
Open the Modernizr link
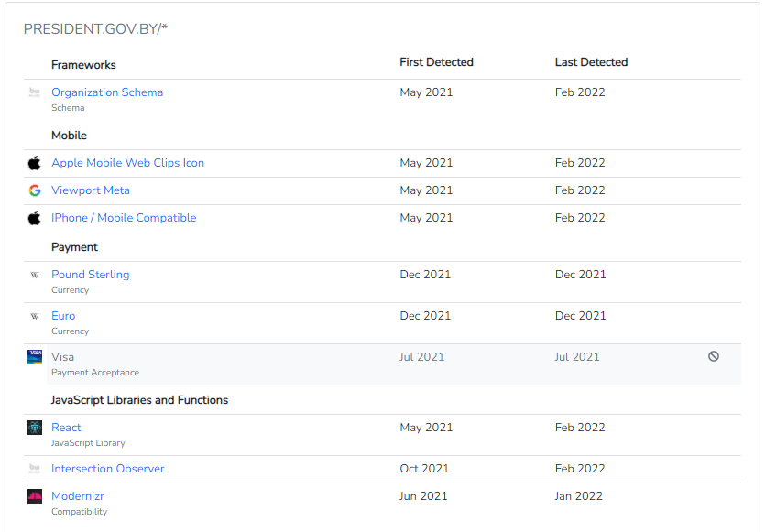(78, 496)
